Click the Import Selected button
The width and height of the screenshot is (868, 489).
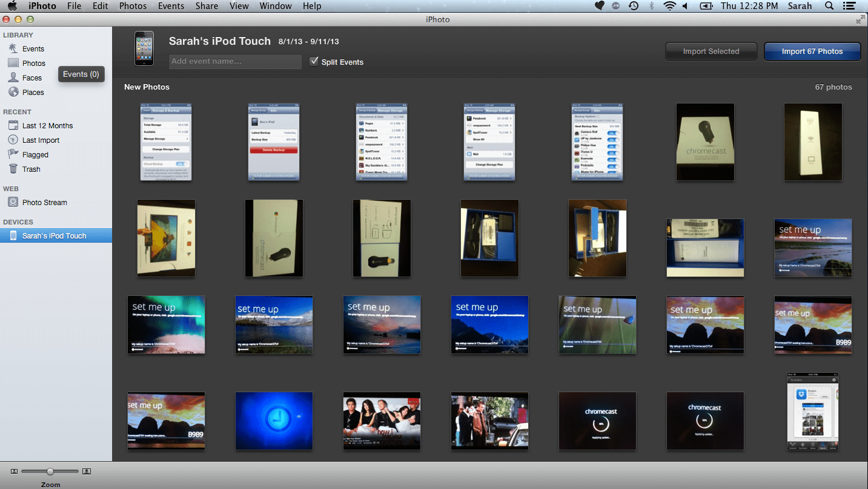coord(711,51)
